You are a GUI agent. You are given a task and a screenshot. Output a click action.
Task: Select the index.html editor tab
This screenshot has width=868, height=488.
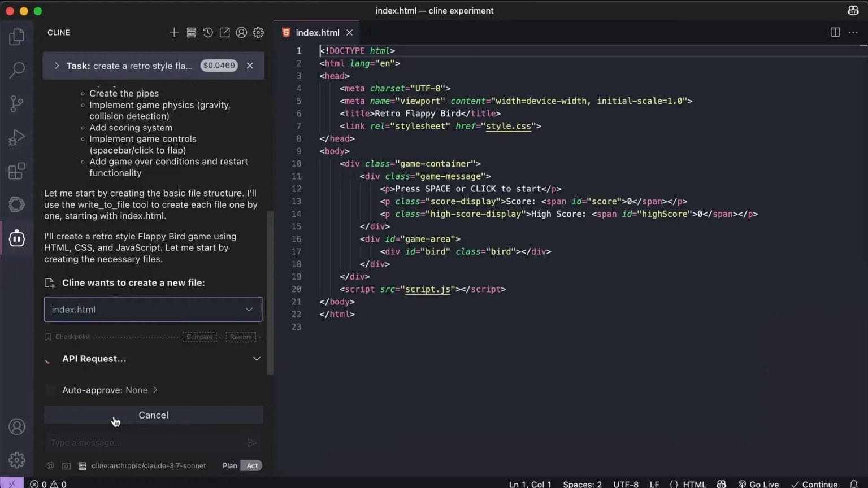coord(317,32)
